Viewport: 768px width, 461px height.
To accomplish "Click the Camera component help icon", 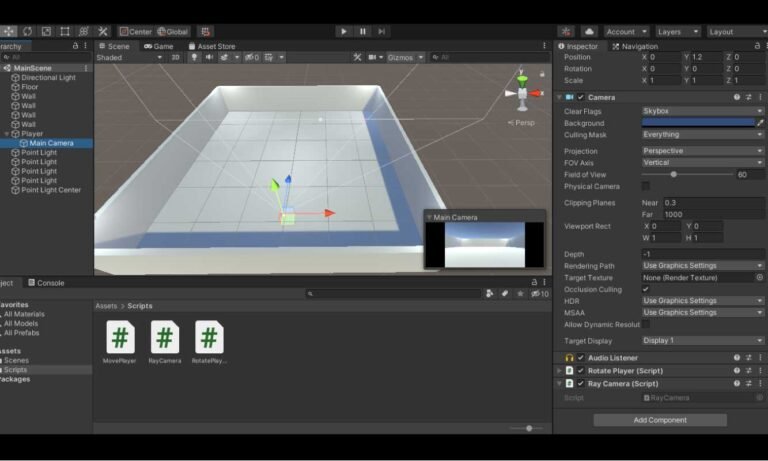I will click(x=737, y=97).
